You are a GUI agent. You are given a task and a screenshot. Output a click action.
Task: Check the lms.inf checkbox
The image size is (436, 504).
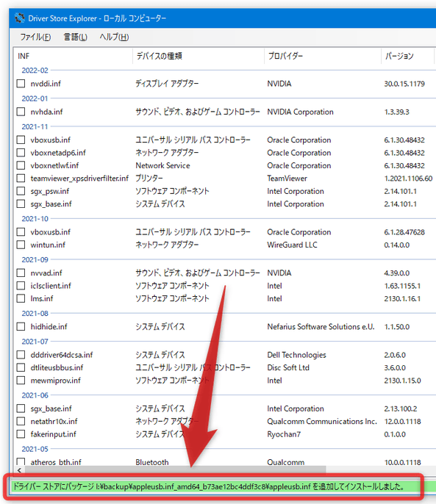pyautogui.click(x=21, y=298)
